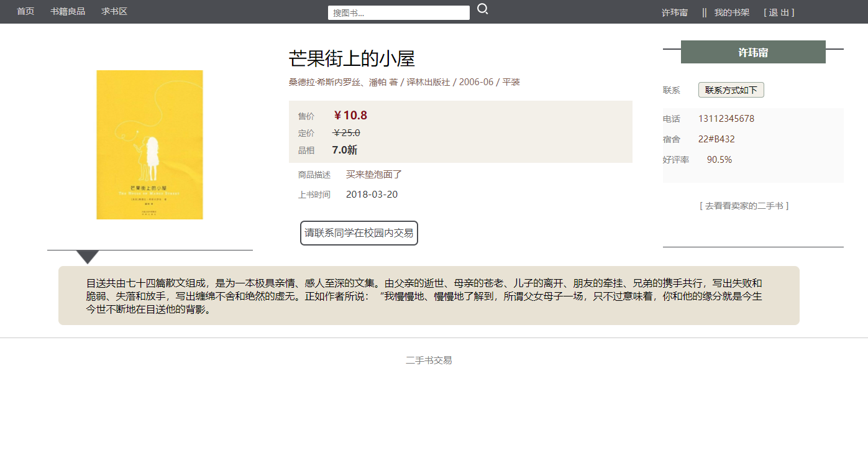Screen dimensions: 868x473
Task: Click the yellow book cover thumbnail
Action: (149, 145)
